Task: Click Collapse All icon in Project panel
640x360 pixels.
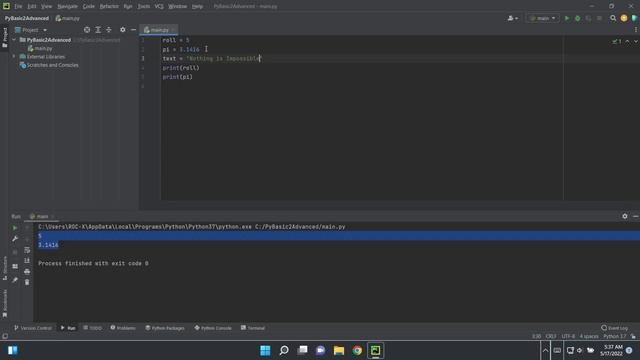Action: point(109,30)
